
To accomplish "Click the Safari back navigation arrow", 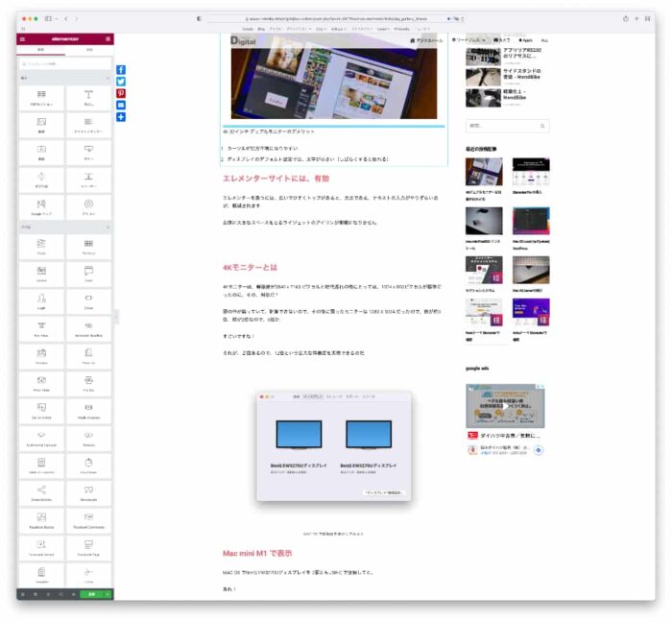I will [x=65, y=18].
